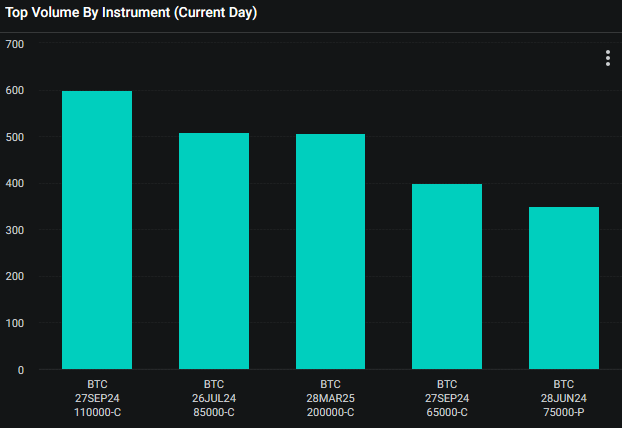Select the BTC 27SEP24 65000-C bar
The image size is (622, 428).
point(447,277)
